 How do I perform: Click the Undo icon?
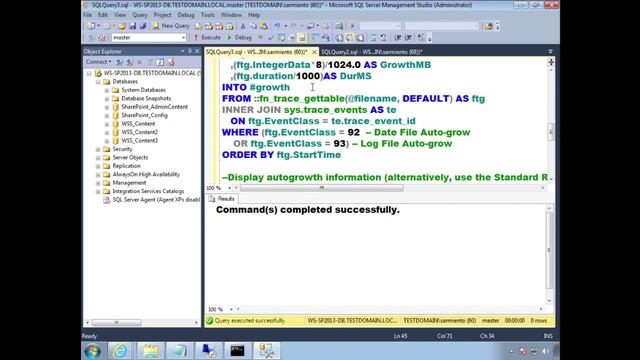click(x=277, y=26)
